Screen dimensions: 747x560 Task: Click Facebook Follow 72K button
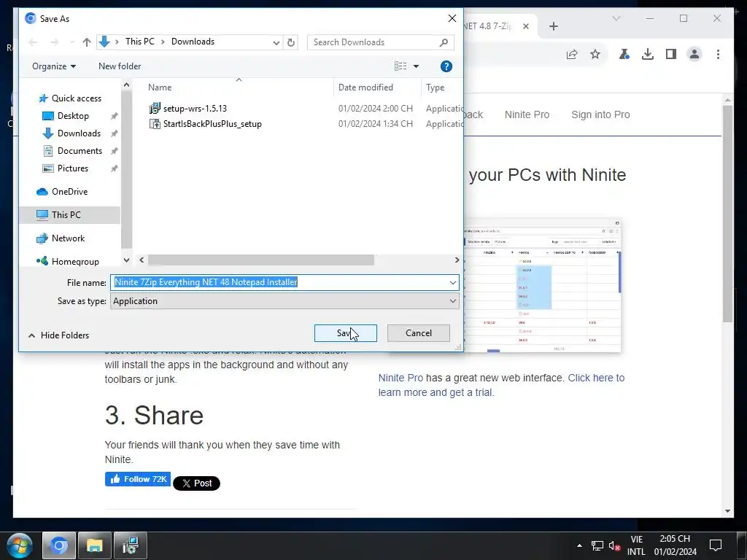point(138,479)
